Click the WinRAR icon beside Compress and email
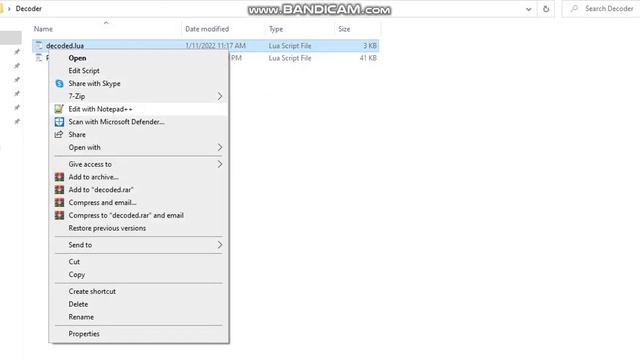This screenshot has height=360, width=640. pos(59,202)
